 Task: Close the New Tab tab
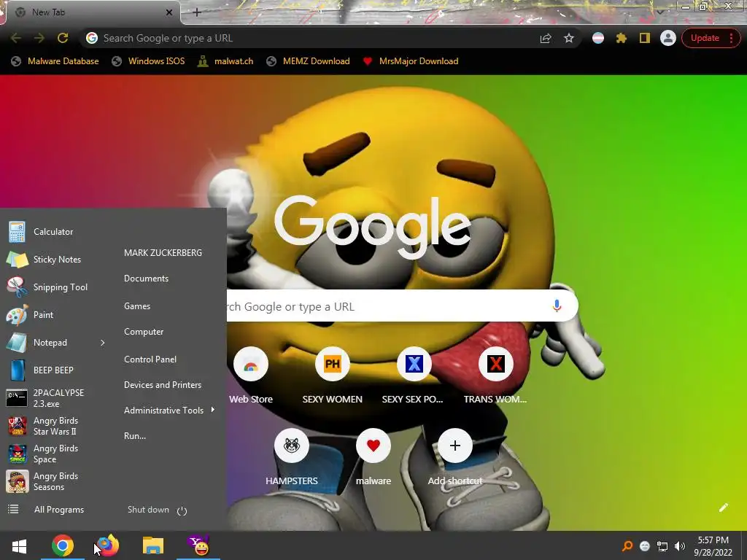(x=169, y=12)
